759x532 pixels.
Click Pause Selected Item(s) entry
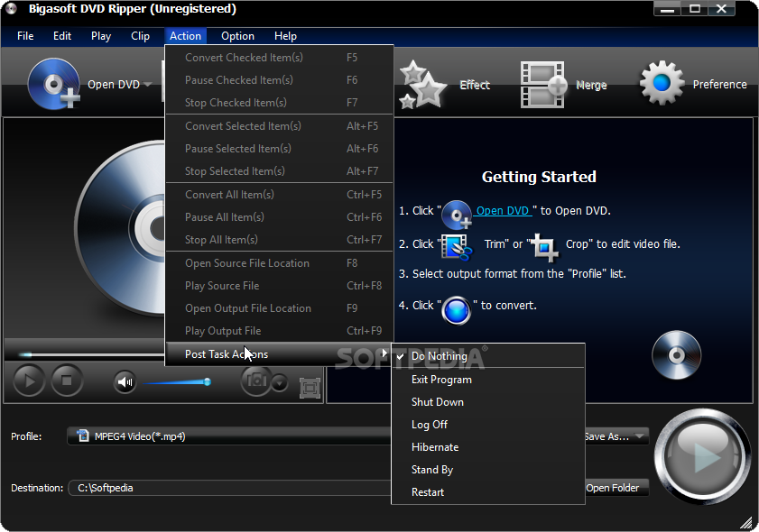[279, 149]
